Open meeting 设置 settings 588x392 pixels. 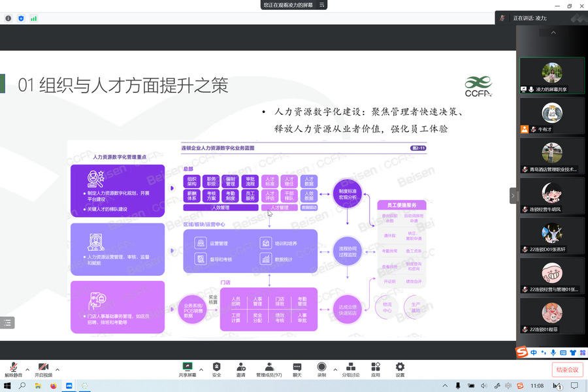(x=400, y=368)
